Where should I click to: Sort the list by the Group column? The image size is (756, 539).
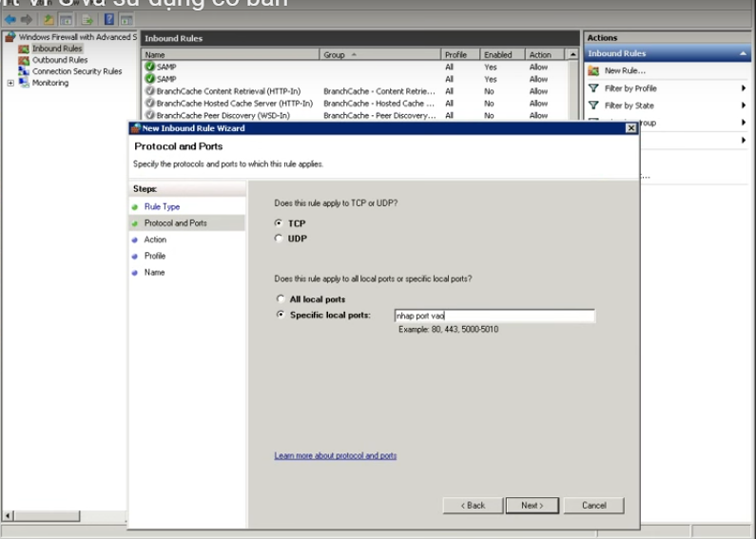pos(379,54)
